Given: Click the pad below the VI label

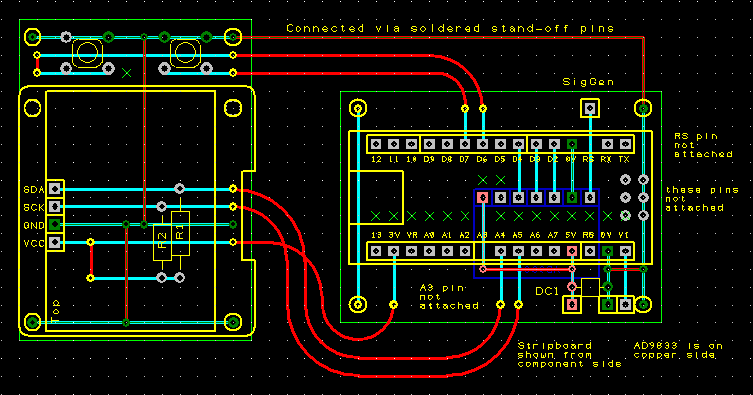Looking at the screenshot, I should 625,251.
